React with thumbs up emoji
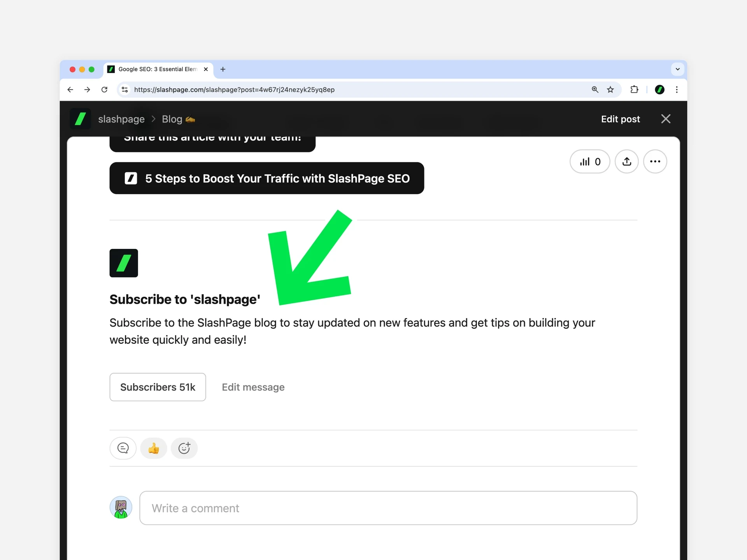The image size is (747, 560). pyautogui.click(x=154, y=448)
